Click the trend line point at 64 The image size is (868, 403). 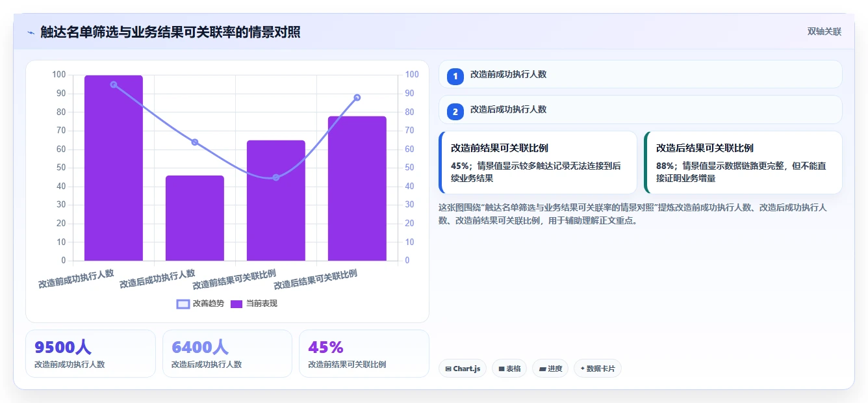point(195,142)
